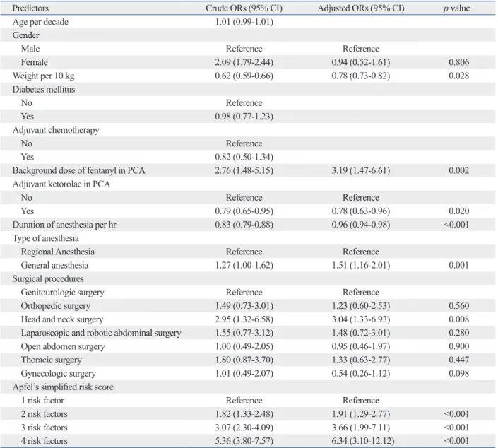
Task: Click crude OR value '1.01 (0.99-1.01)'
Action: 244,22
